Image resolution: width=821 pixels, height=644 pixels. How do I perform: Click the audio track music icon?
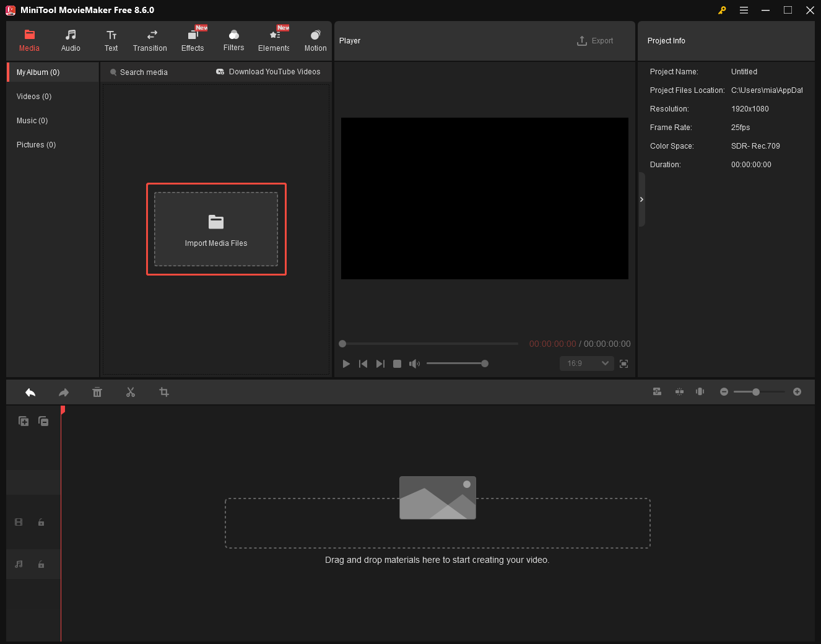pos(19,564)
